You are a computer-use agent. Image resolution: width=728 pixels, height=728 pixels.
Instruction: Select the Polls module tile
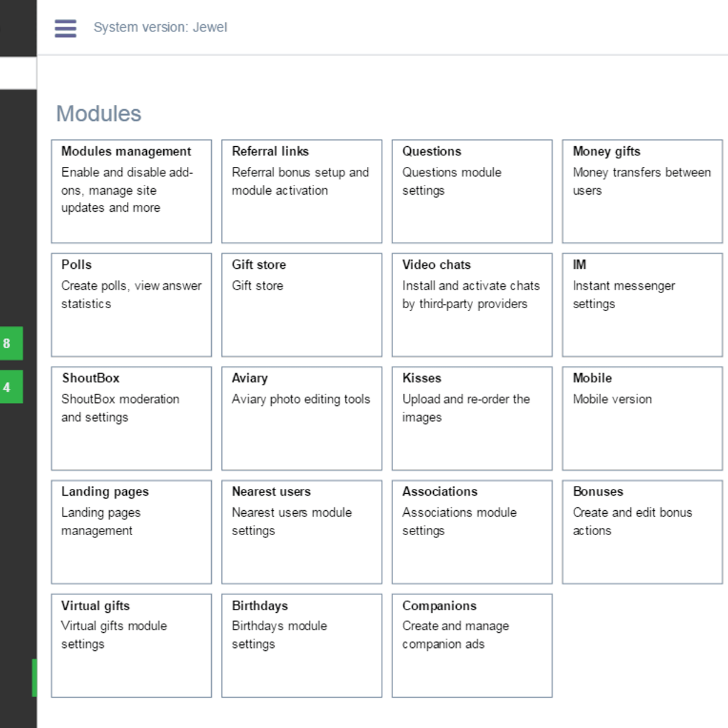pyautogui.click(x=132, y=305)
